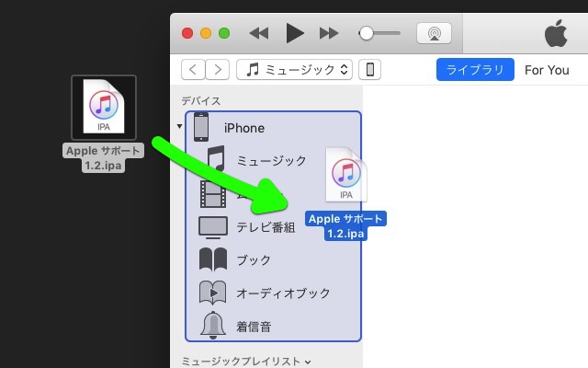Skip ahead with the fast-forward button
Image resolution: width=588 pixels, height=368 pixels.
tap(329, 33)
